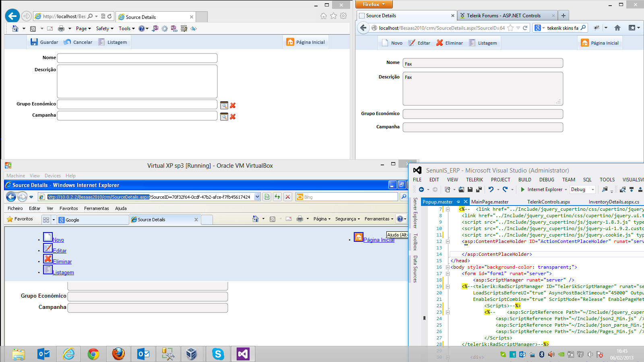Click the Novo link in XP browser
This screenshot has width=644, height=362.
coord(58,240)
